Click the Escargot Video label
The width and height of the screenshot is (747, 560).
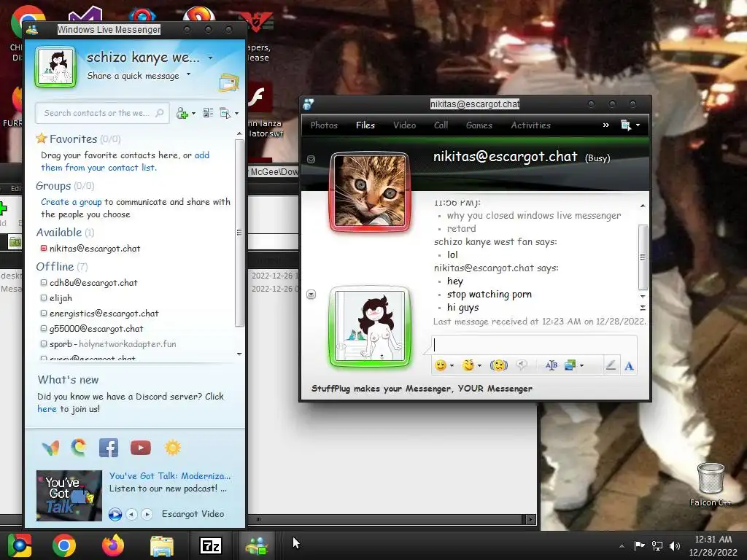(x=193, y=514)
